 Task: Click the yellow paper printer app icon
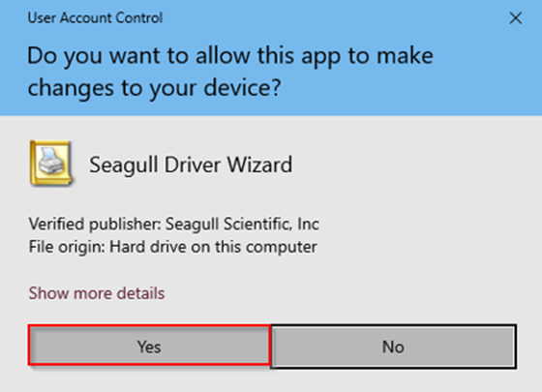pyautogui.click(x=51, y=163)
